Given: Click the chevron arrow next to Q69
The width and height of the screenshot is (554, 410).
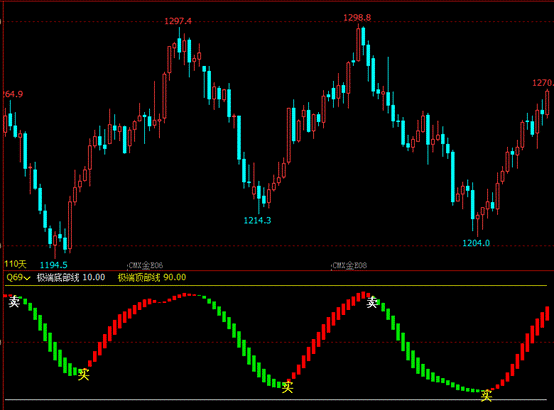Looking at the screenshot, I should pos(26,278).
